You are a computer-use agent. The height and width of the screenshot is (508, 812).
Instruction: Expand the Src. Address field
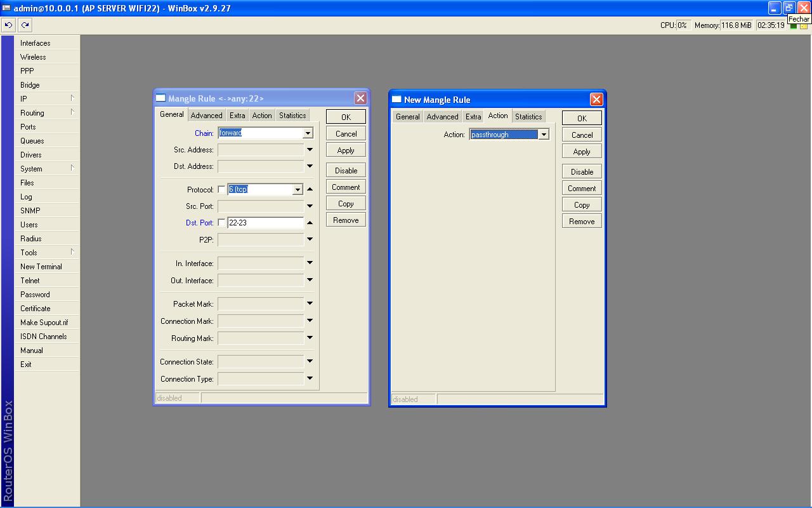click(310, 150)
